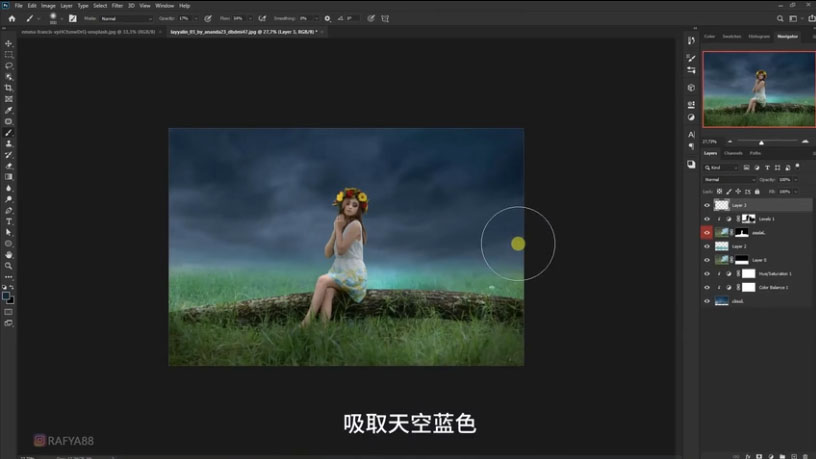Switch to the Channels tab
The image size is (816, 459).
pos(733,153)
